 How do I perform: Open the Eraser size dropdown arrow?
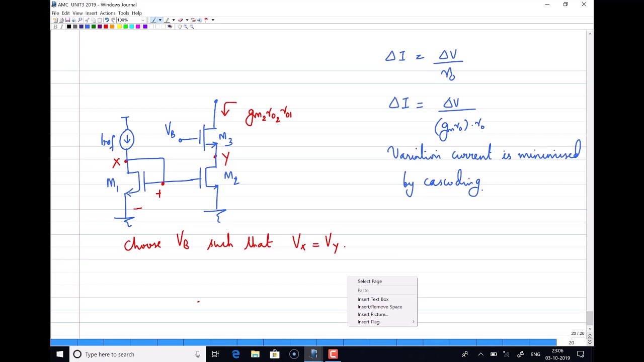187,20
